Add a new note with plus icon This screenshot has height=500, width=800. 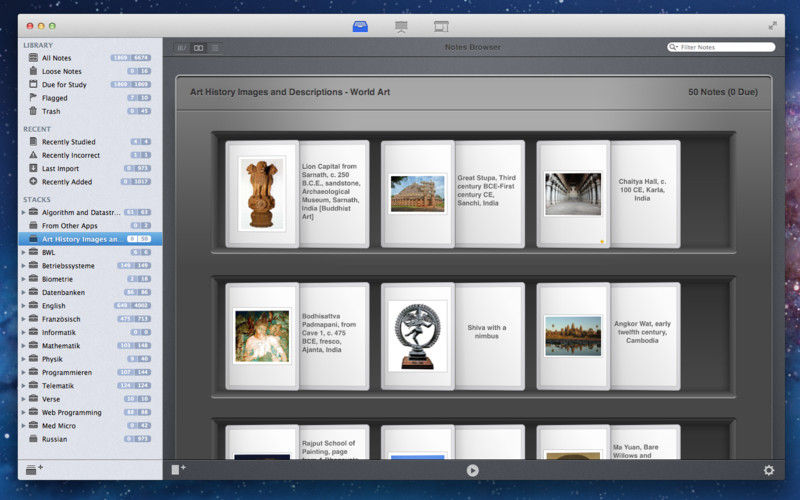point(178,469)
